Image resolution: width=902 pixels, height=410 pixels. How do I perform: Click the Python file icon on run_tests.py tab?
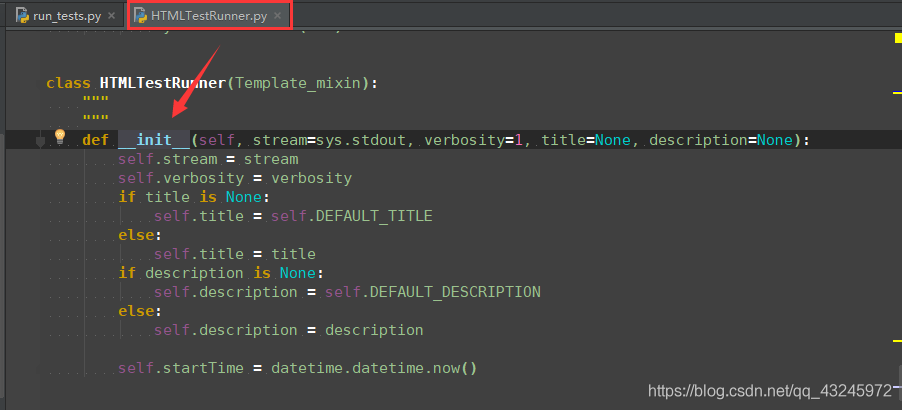(x=21, y=16)
